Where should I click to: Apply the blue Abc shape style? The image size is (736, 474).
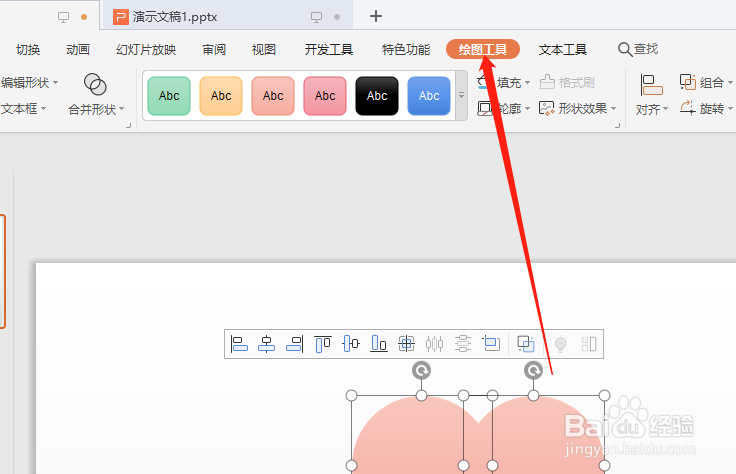[x=429, y=96]
